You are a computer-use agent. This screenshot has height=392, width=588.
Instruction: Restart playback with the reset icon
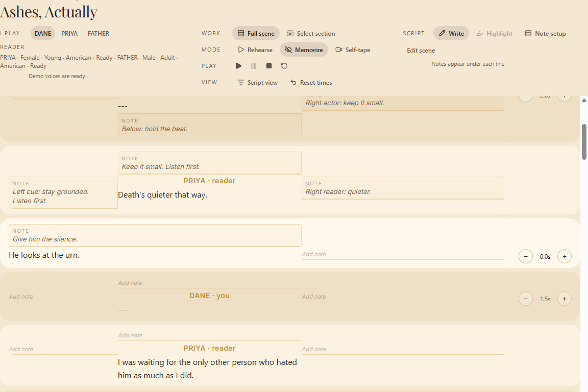[284, 66]
